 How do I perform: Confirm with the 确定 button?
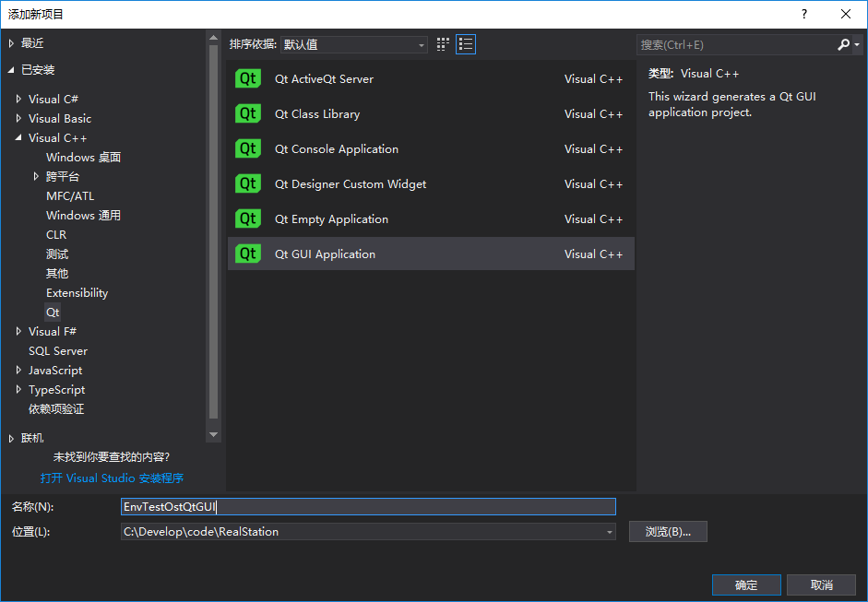coord(746,584)
